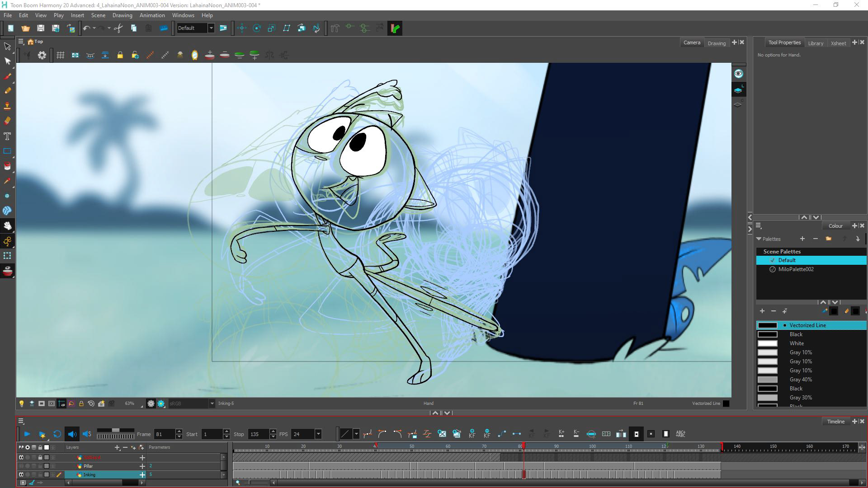868x488 pixels.
Task: Select the White colour swatch
Action: click(811, 343)
